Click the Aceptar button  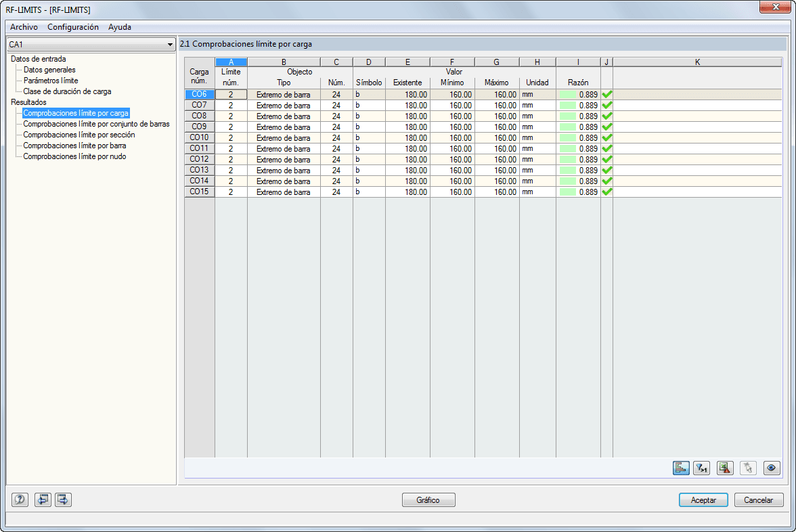[x=704, y=500]
